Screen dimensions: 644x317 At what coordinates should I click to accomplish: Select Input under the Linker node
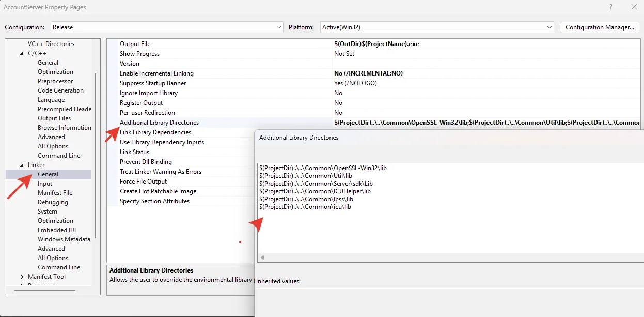(45, 184)
